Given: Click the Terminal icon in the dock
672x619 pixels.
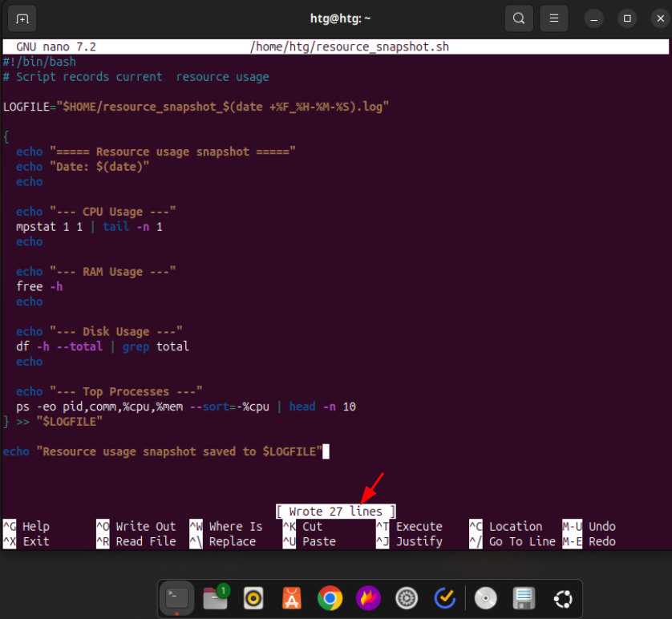Looking at the screenshot, I should [176, 598].
